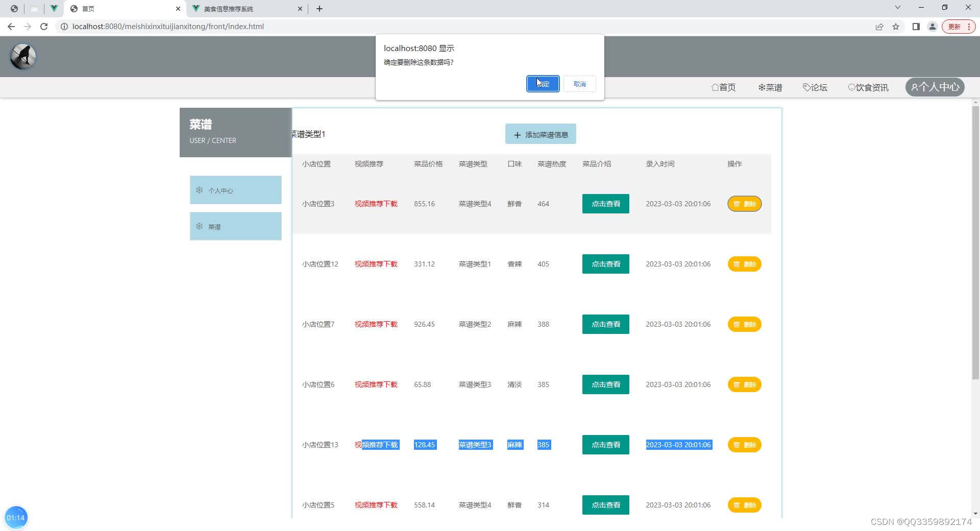980x531 pixels.
Task: Download video via 视频推荐下载 in 小店位置13 row
Action: [x=376, y=445]
